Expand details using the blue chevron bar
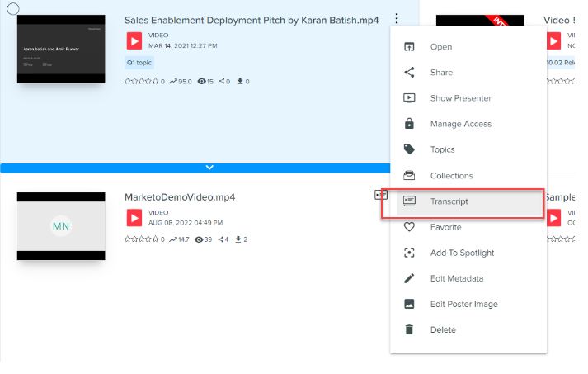This screenshot has height=374, width=588. (x=195, y=168)
